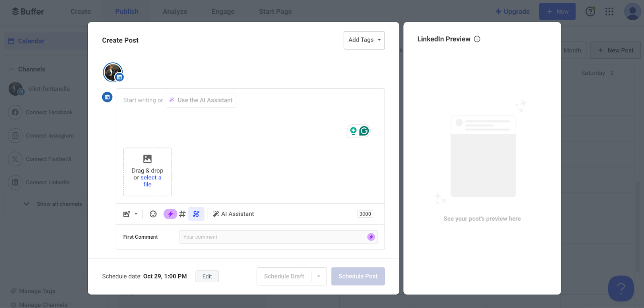The width and height of the screenshot is (644, 308).
Task: Click the add media image icon
Action: pos(126,214)
